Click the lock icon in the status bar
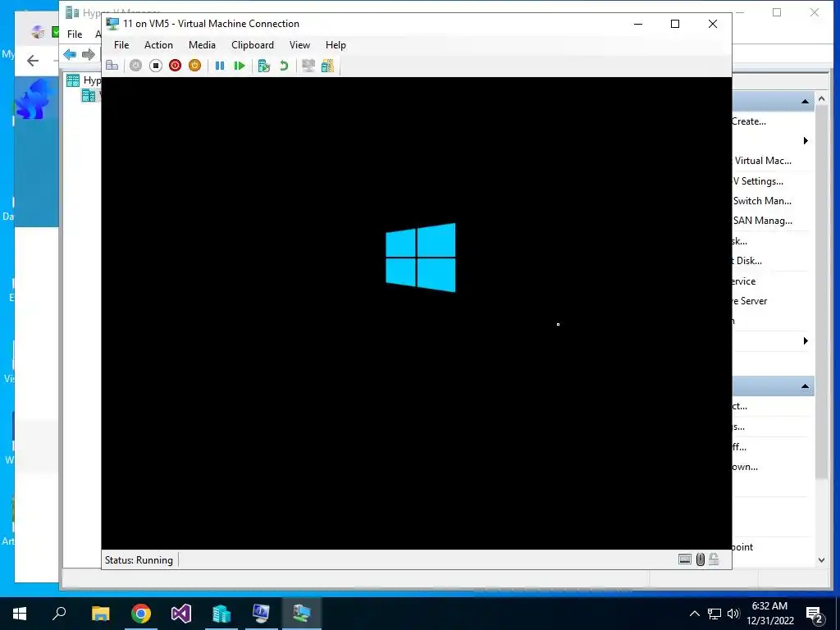Image resolution: width=840 pixels, height=630 pixels. click(x=714, y=559)
